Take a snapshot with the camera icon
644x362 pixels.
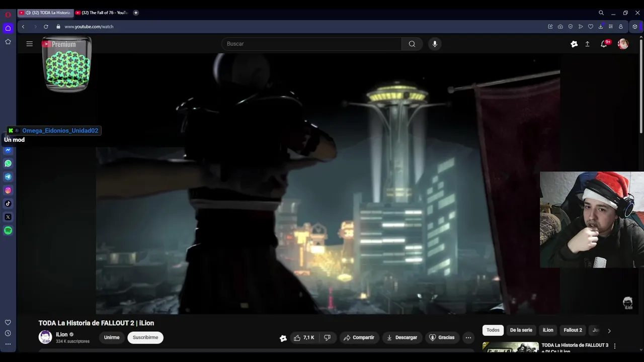tap(560, 27)
